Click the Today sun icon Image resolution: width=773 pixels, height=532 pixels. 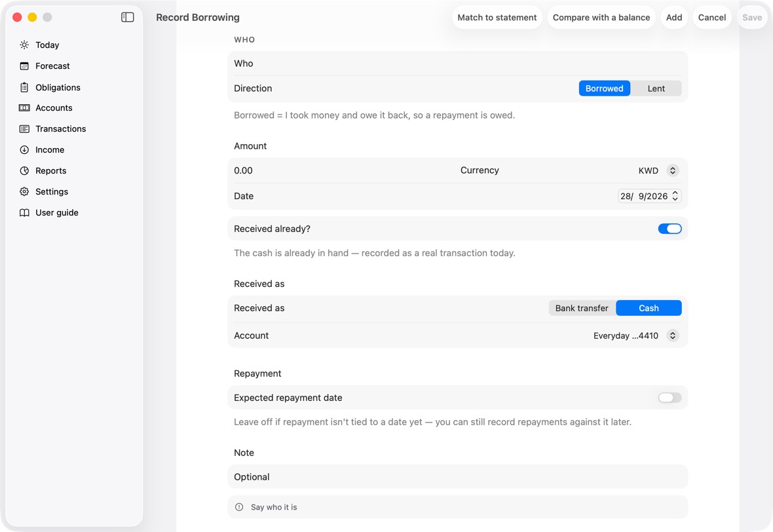24,45
